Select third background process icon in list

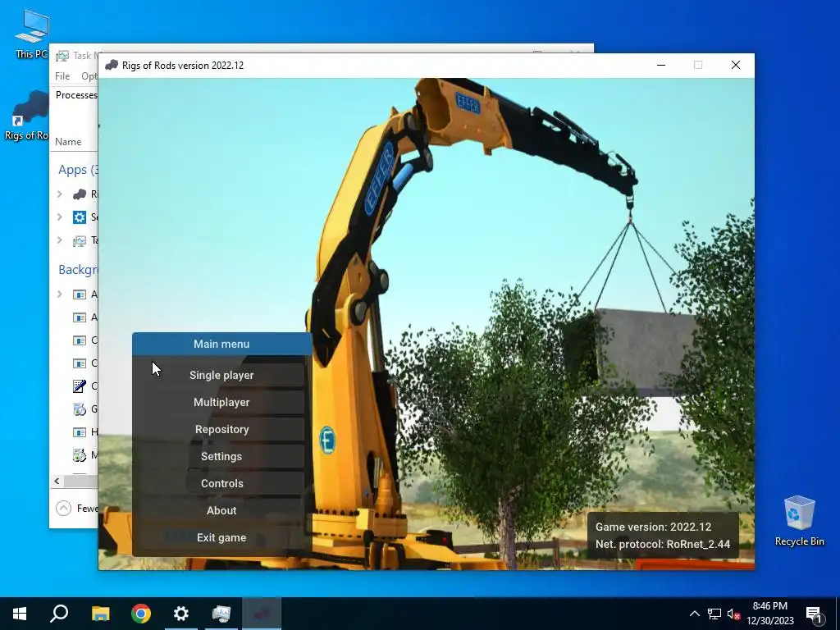(80, 340)
